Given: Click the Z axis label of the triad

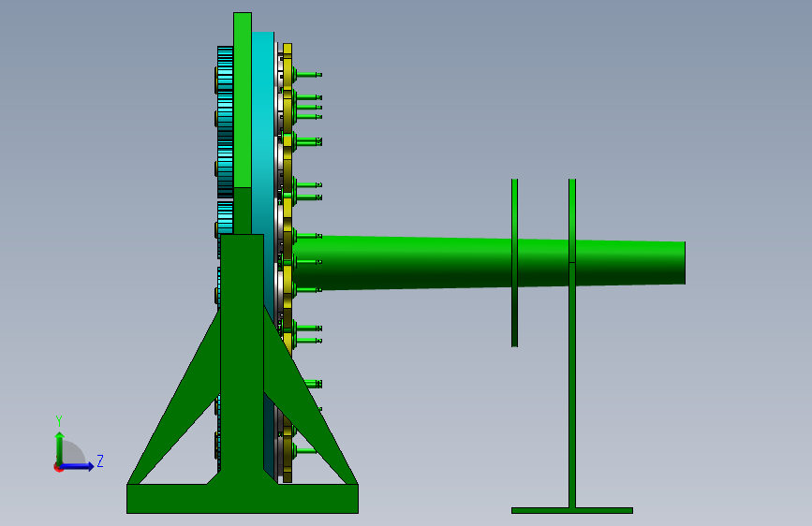Looking at the screenshot, I should coord(100,460).
